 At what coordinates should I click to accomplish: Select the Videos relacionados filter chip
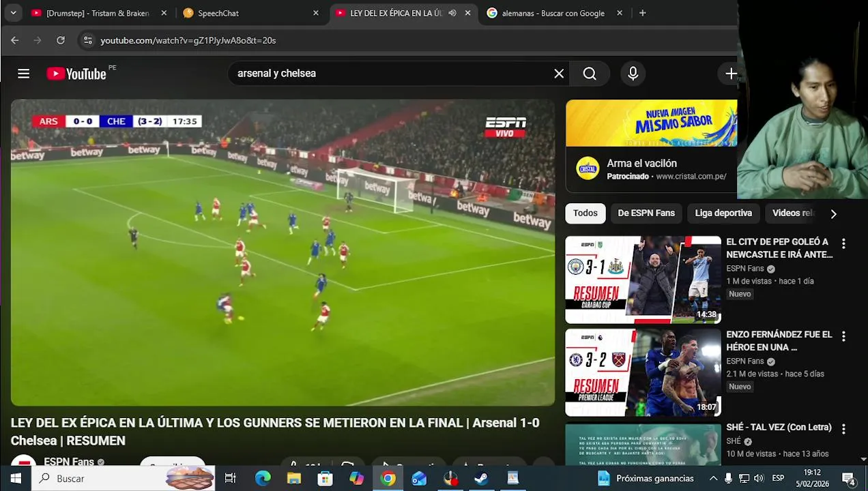coord(793,213)
